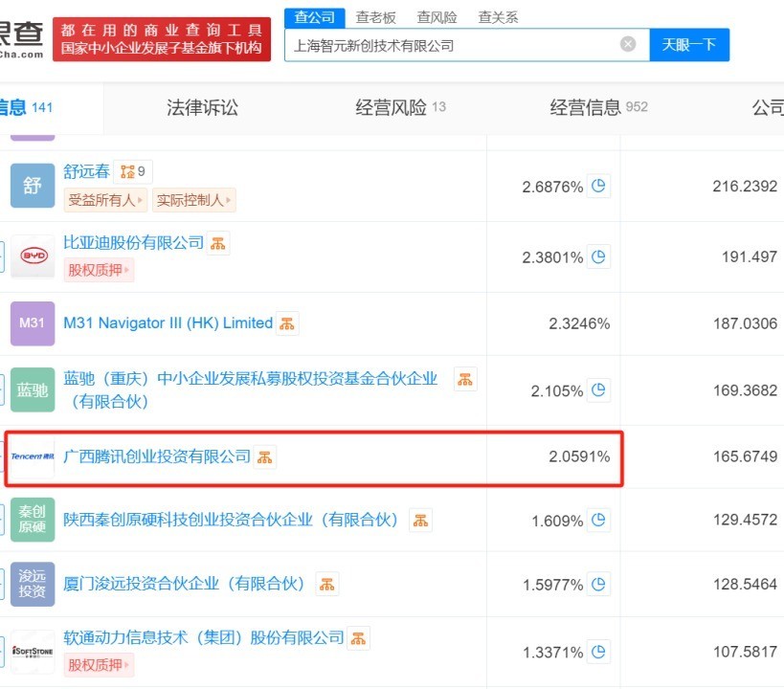Clear the search box with the X icon
The image size is (784, 689).
coord(628,44)
